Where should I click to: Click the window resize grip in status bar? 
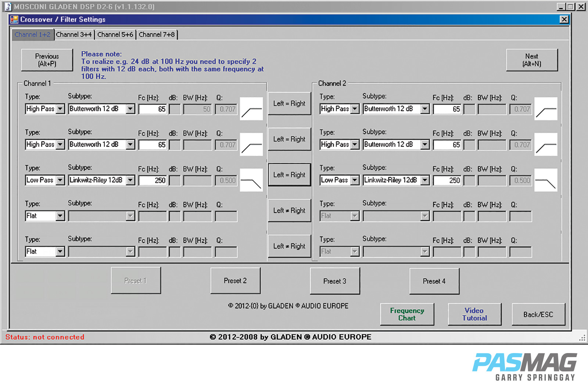(x=582, y=338)
